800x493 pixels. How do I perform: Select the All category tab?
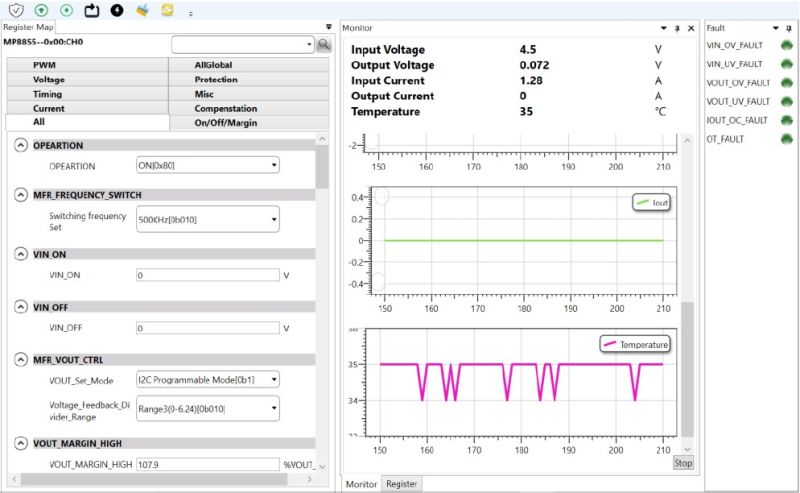(x=87, y=122)
